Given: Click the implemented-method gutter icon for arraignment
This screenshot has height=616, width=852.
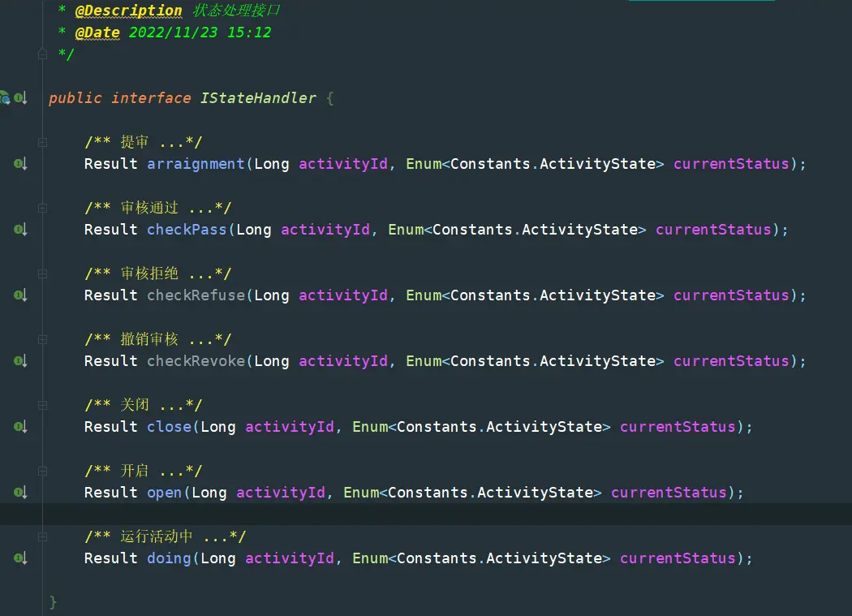Looking at the screenshot, I should (x=20, y=164).
